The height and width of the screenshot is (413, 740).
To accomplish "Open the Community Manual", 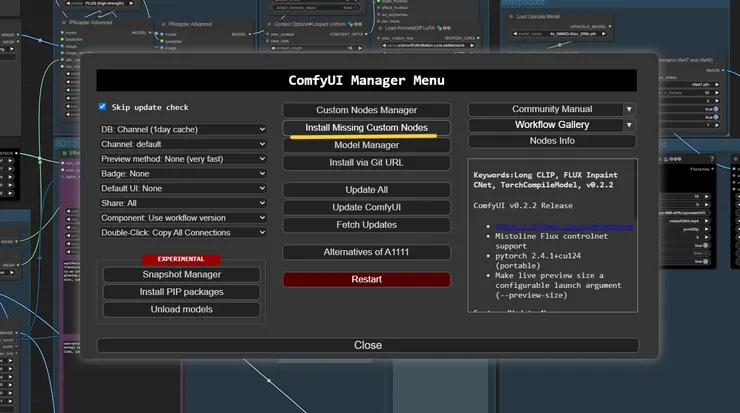I will 546,109.
